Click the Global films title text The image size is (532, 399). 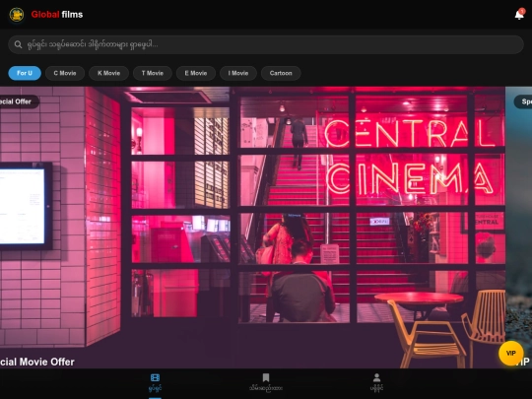57,15
